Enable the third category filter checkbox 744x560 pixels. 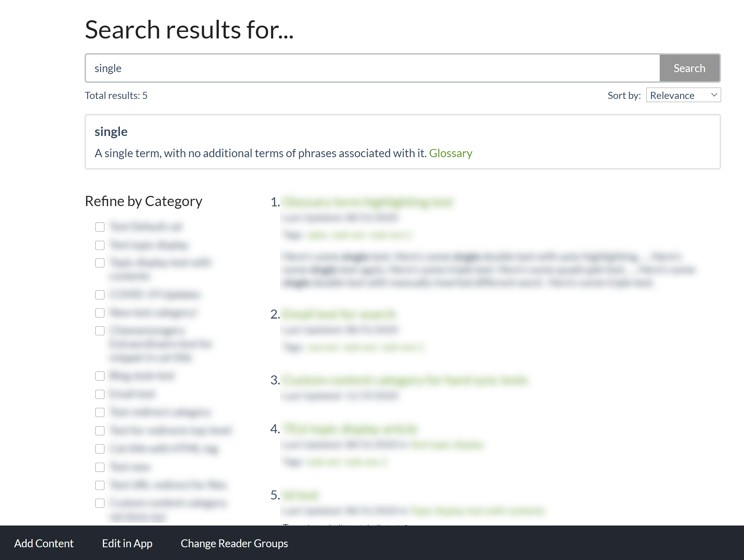pyautogui.click(x=100, y=263)
